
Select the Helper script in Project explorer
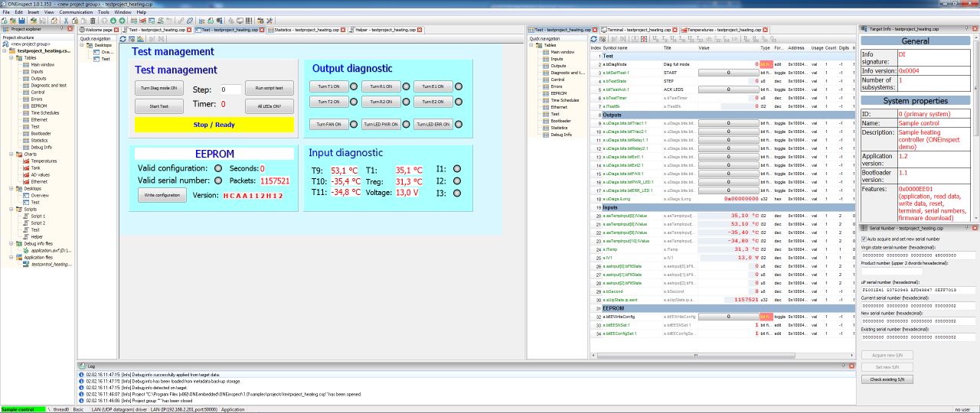tap(36, 236)
